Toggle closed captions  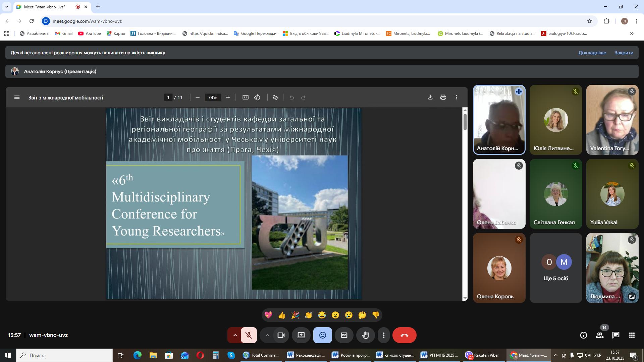click(344, 335)
